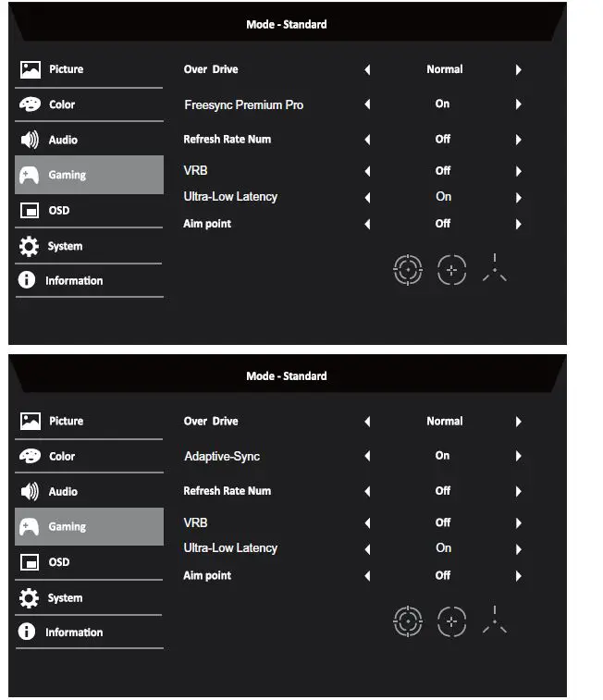Click the Audio speaker icon in the Adaptive-Sync menu sidebar
The width and height of the screenshot is (603, 700).
click(x=30, y=492)
